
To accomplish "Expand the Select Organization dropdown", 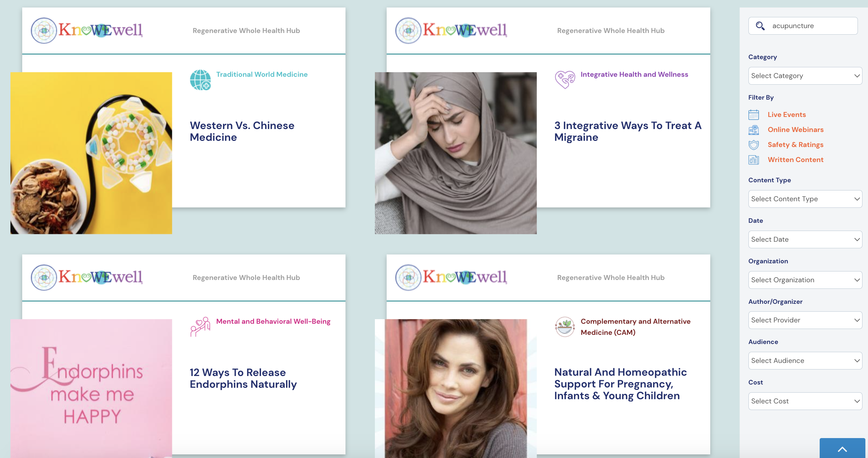I will tap(805, 280).
